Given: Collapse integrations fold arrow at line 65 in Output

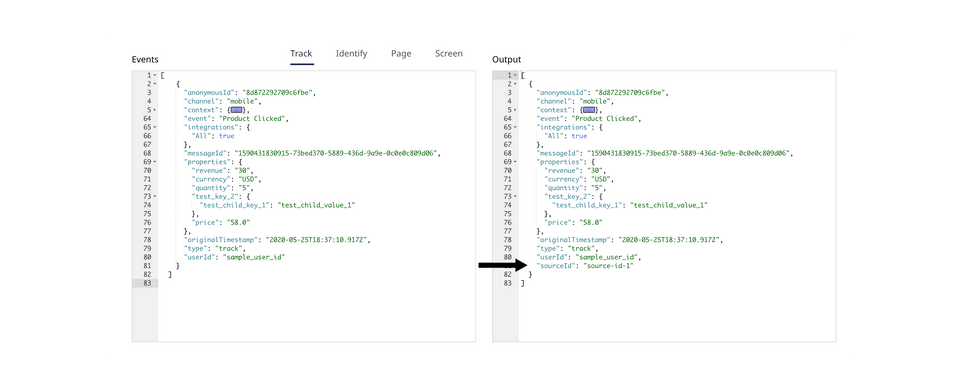Looking at the screenshot, I should pos(516,127).
